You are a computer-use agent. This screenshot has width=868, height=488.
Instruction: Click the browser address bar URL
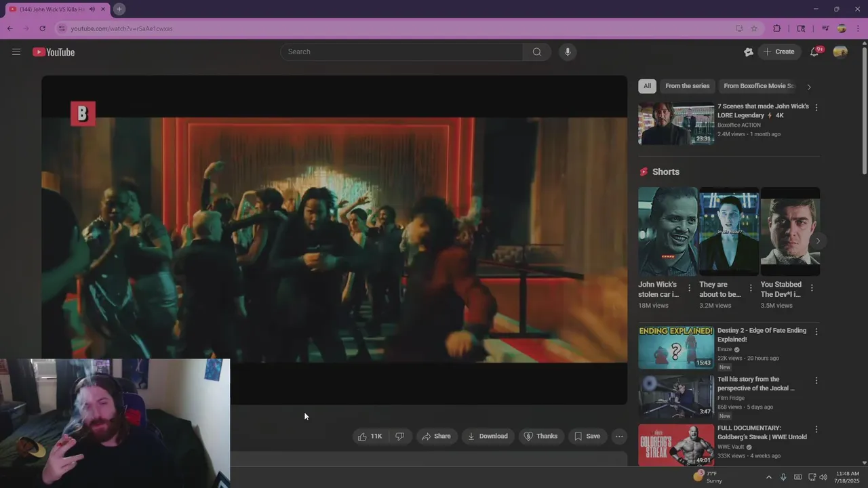[x=121, y=28]
